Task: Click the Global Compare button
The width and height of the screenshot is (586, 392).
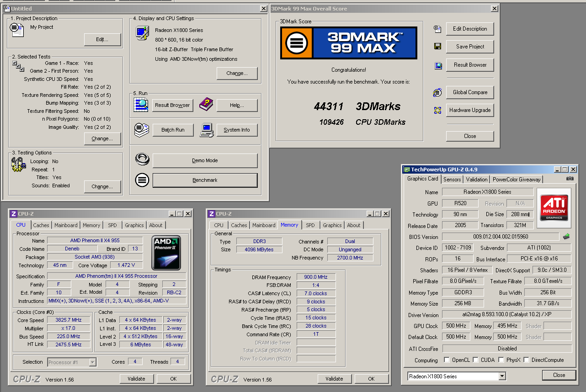Action: [x=470, y=92]
